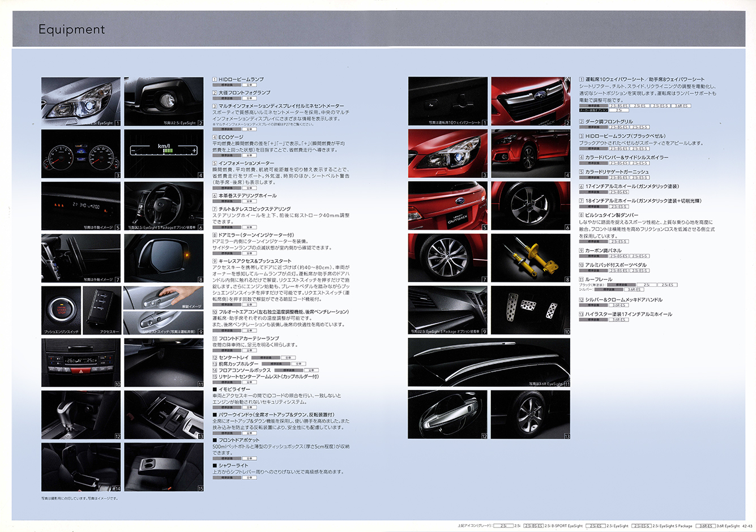Open the rear seat armrest cup holder photo
Image resolution: width=756 pixels, height=532 pixels.
click(x=164, y=467)
